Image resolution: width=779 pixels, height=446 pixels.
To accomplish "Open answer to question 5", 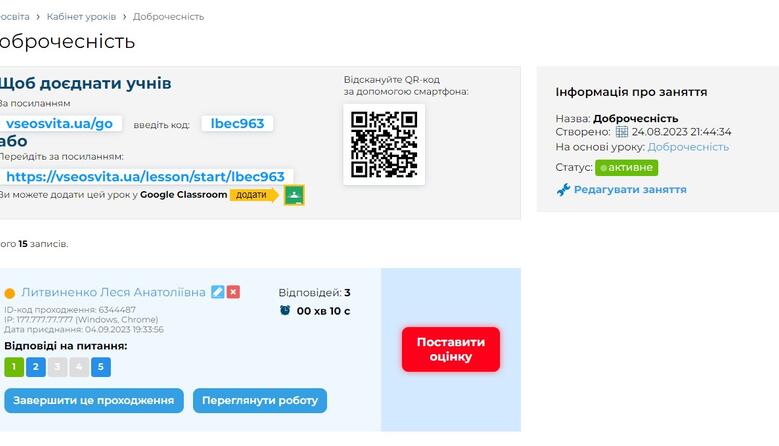I will pyautogui.click(x=101, y=367).
